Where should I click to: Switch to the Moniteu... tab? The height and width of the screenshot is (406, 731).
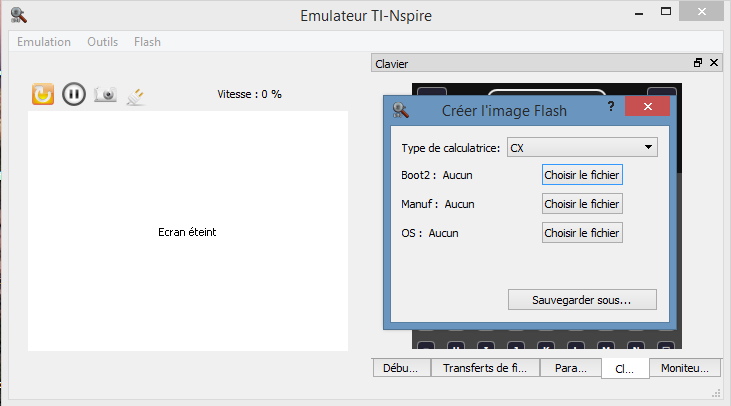point(684,368)
